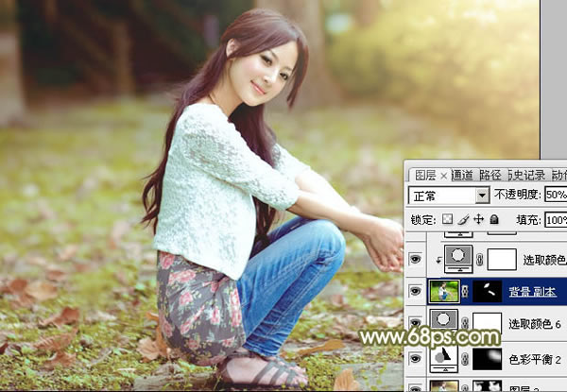Select the clipped 选取颜色 layer white mask
This screenshot has height=392, width=567.
(x=502, y=260)
